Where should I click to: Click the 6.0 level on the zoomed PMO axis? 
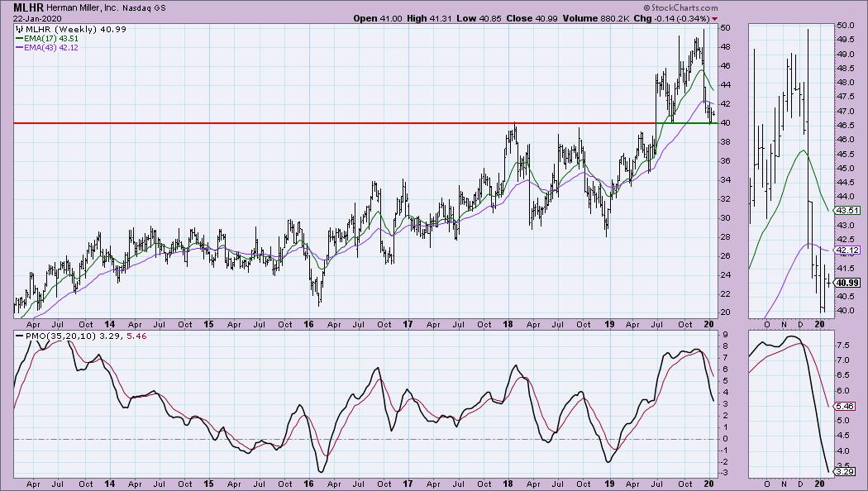click(843, 390)
